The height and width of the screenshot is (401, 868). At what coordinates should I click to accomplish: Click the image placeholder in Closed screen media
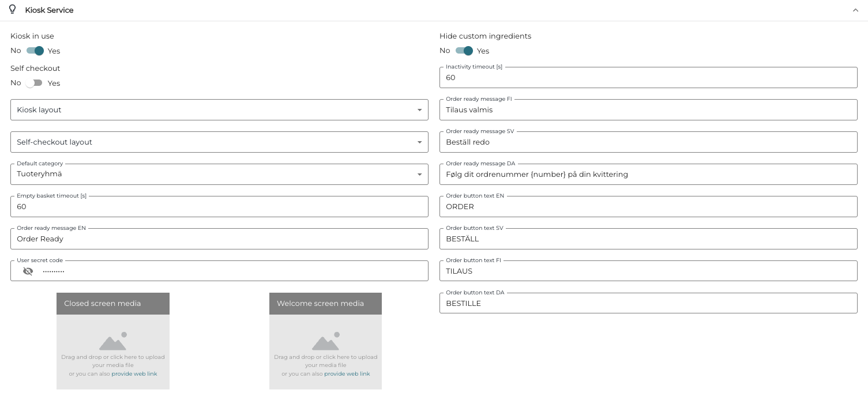coord(113,341)
